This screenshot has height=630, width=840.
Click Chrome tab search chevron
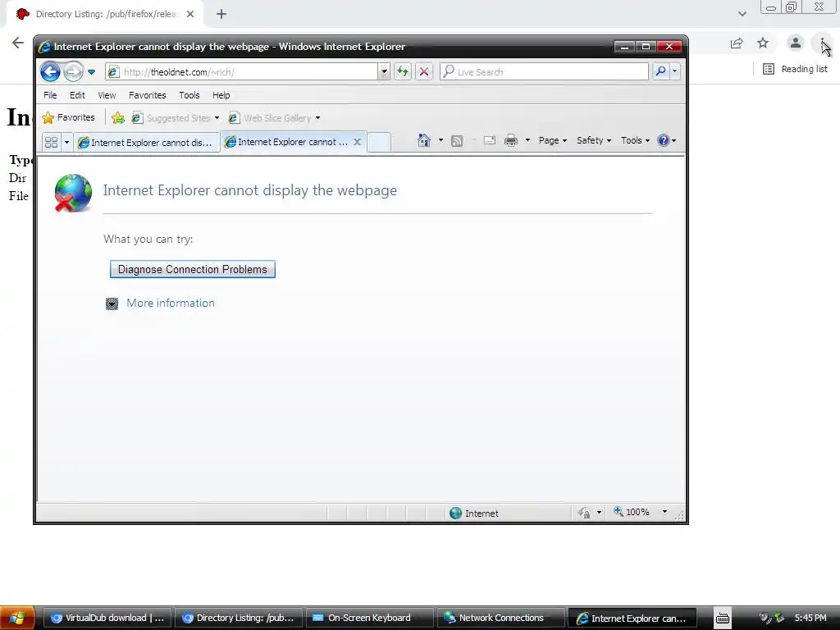(x=742, y=14)
